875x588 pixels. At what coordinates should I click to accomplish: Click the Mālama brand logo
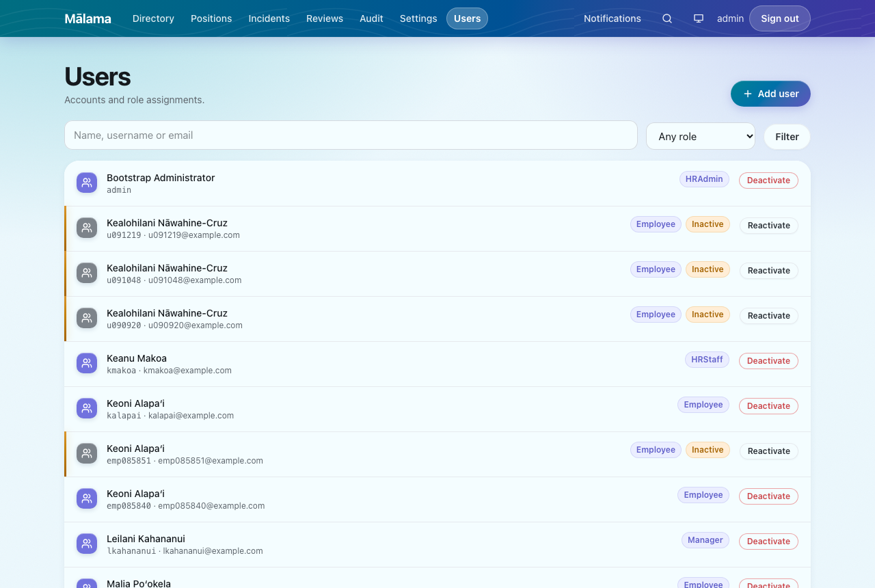tap(87, 18)
